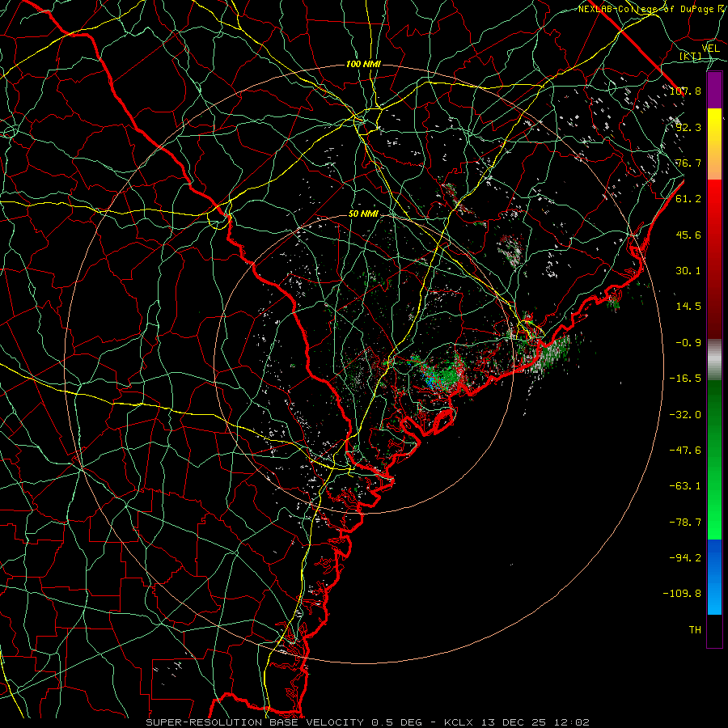Click the -16.5 velocity scale value
The height and width of the screenshot is (728, 728).
tap(685, 379)
